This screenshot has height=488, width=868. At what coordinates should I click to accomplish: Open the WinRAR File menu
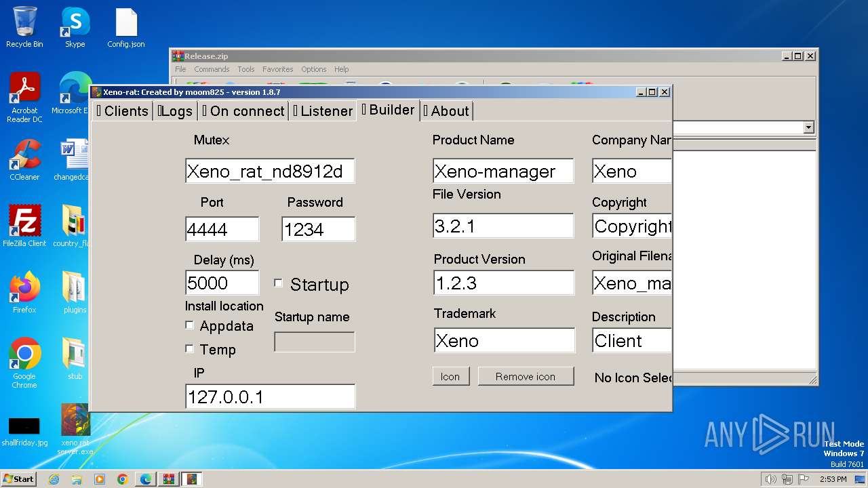(180, 69)
